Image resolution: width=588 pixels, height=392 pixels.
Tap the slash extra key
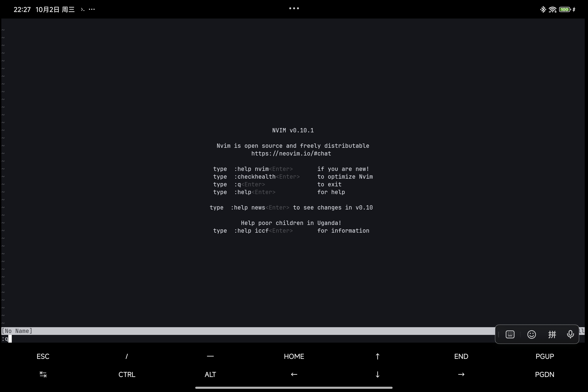tap(127, 356)
